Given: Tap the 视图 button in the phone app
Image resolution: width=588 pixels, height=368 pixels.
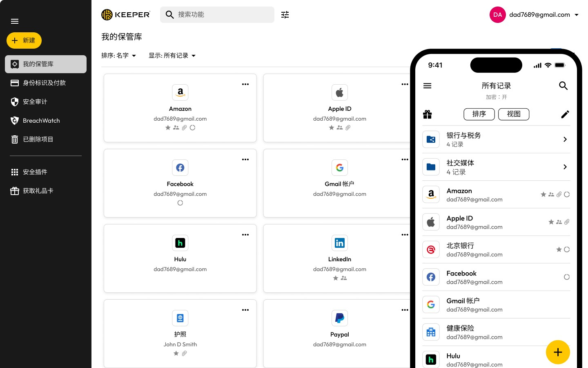Looking at the screenshot, I should click(514, 114).
